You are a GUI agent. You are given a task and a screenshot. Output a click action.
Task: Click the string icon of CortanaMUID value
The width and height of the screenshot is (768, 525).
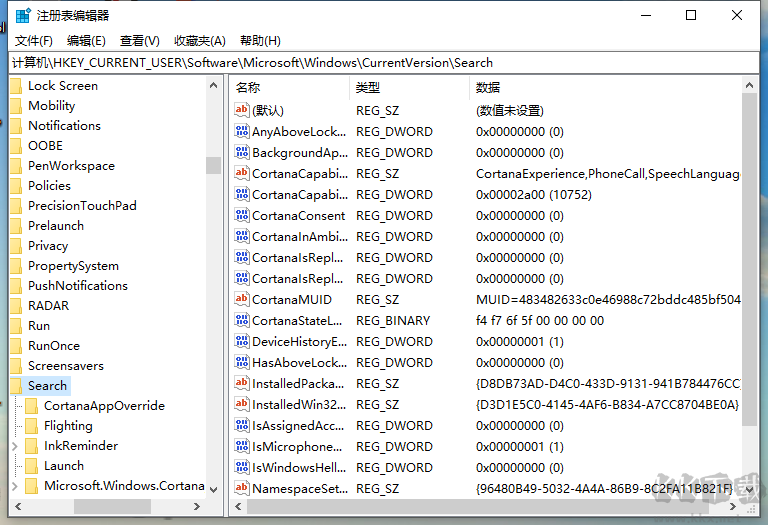[x=241, y=299]
